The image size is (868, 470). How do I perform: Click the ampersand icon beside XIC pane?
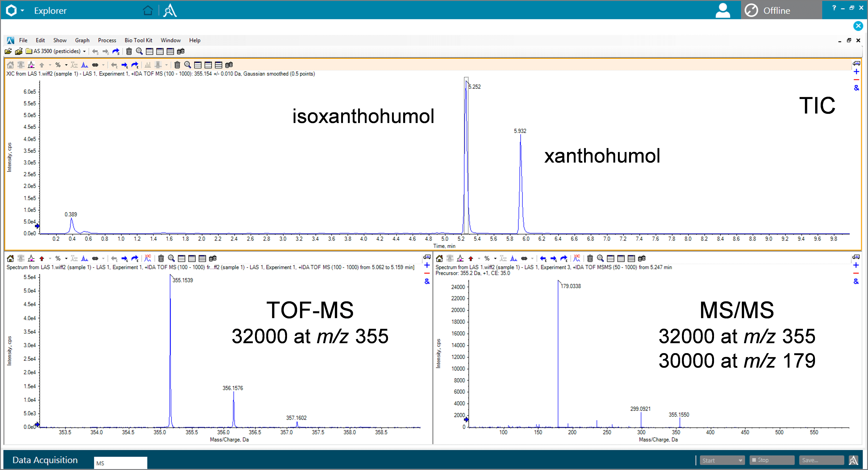856,88
